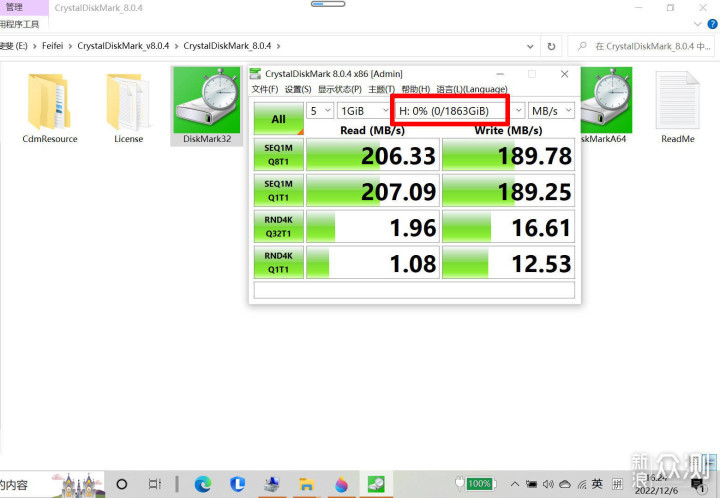Open the 显示状态(P) menu
Viewport: 720px width, 498px height.
tap(340, 89)
